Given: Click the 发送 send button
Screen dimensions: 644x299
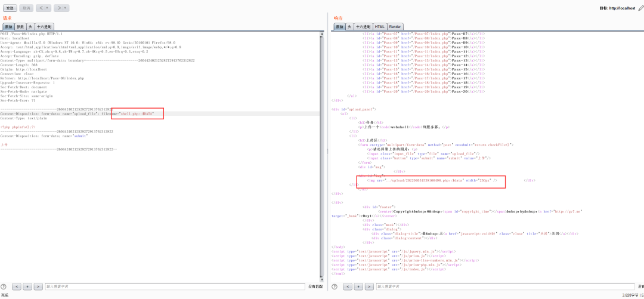Looking at the screenshot, I should [9, 8].
